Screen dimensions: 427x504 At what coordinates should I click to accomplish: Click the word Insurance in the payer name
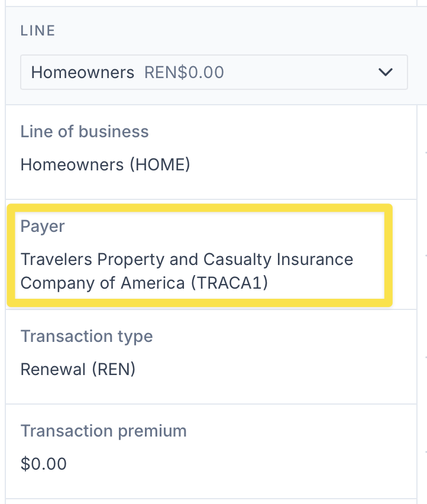tap(315, 259)
